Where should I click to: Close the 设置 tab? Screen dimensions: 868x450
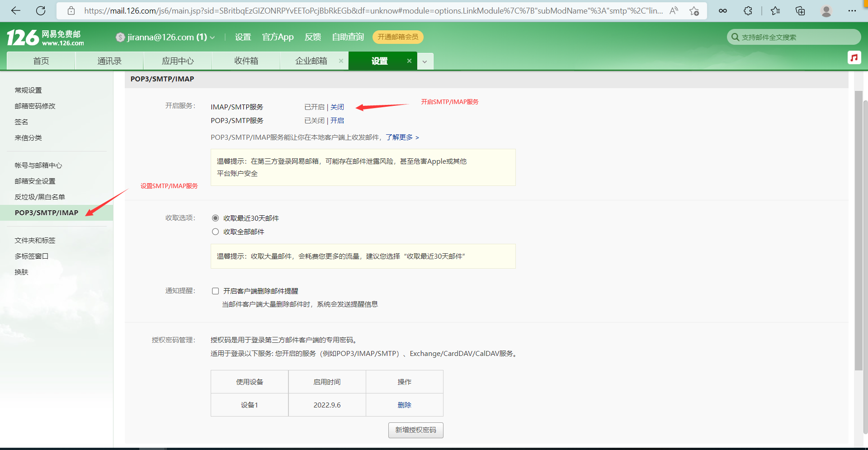tap(409, 61)
